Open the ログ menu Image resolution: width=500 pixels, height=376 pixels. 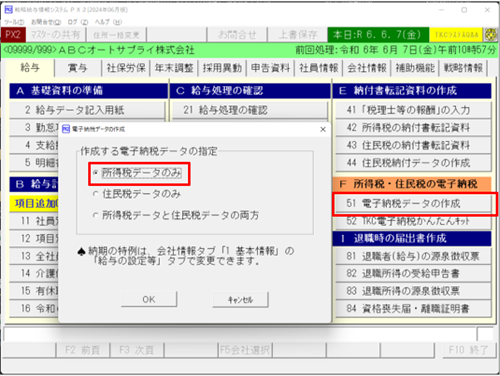pos(78,22)
